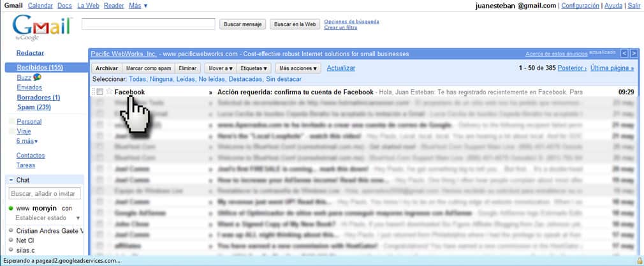Viewport: 644px width, 266px height.
Task: Open the Contactos page
Action: click(31, 156)
